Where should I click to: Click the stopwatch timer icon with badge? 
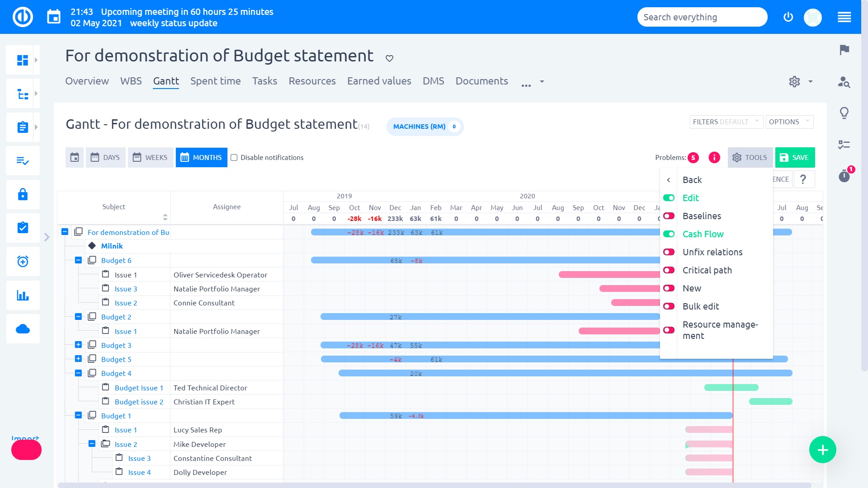pyautogui.click(x=844, y=175)
